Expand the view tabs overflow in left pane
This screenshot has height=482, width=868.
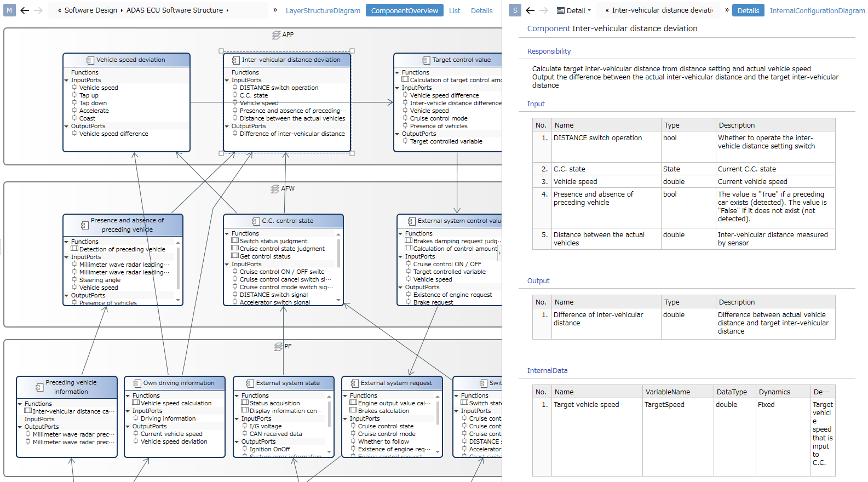point(275,10)
